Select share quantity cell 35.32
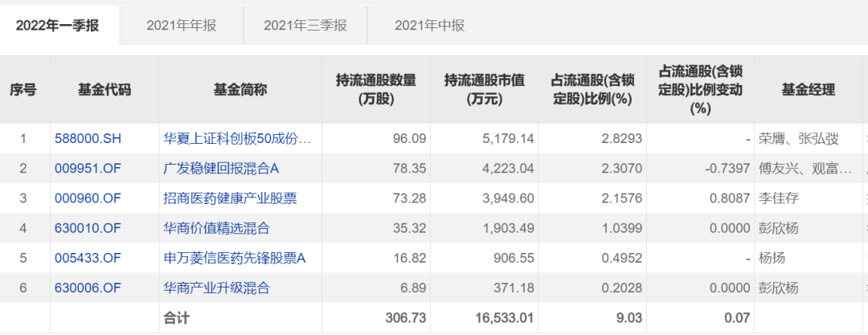The width and height of the screenshot is (868, 335). coord(410,228)
